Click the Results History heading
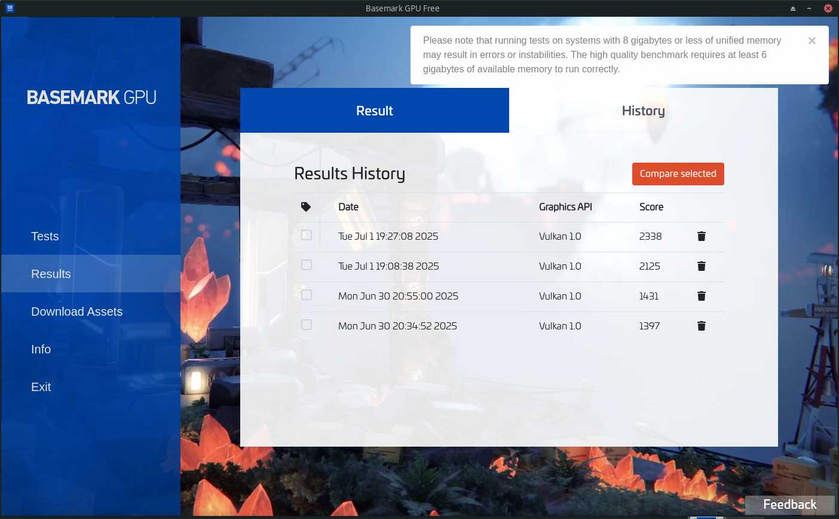This screenshot has height=519, width=839. coord(349,173)
